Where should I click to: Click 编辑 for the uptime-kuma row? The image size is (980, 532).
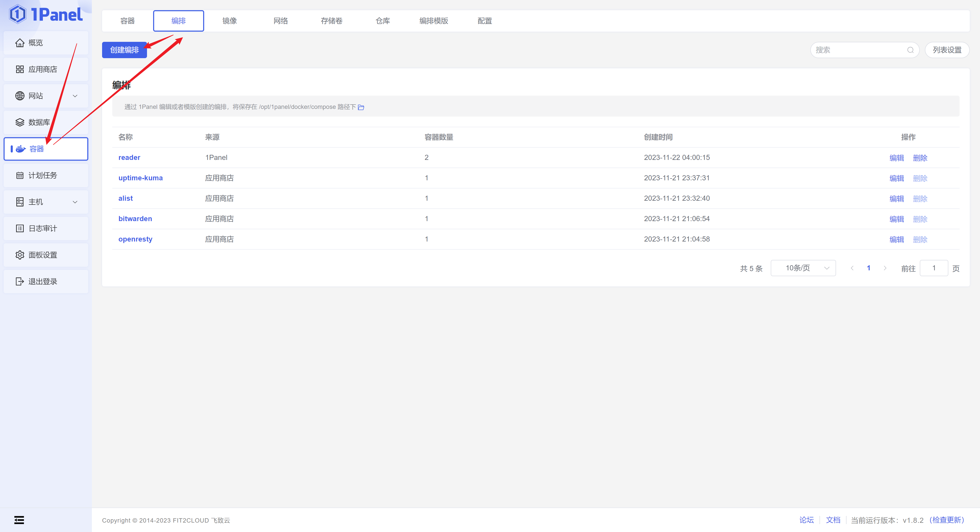pos(896,178)
